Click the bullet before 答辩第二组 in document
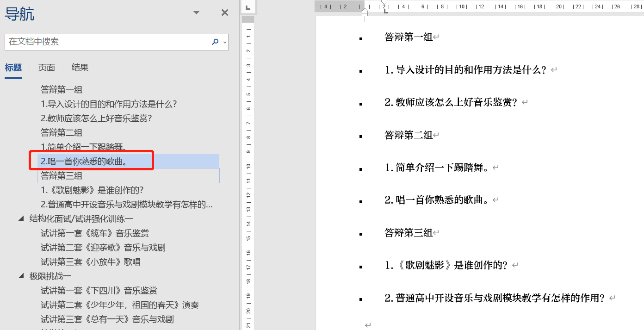 click(361, 136)
